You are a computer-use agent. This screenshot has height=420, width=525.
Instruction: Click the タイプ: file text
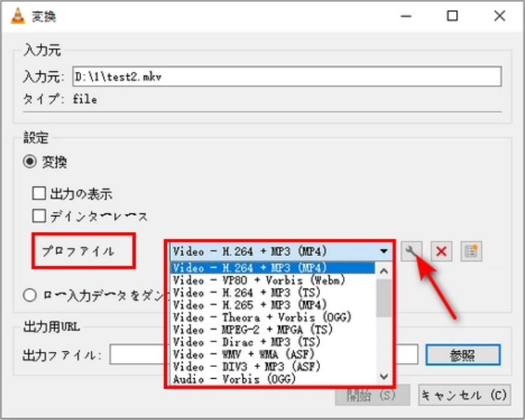point(60,99)
